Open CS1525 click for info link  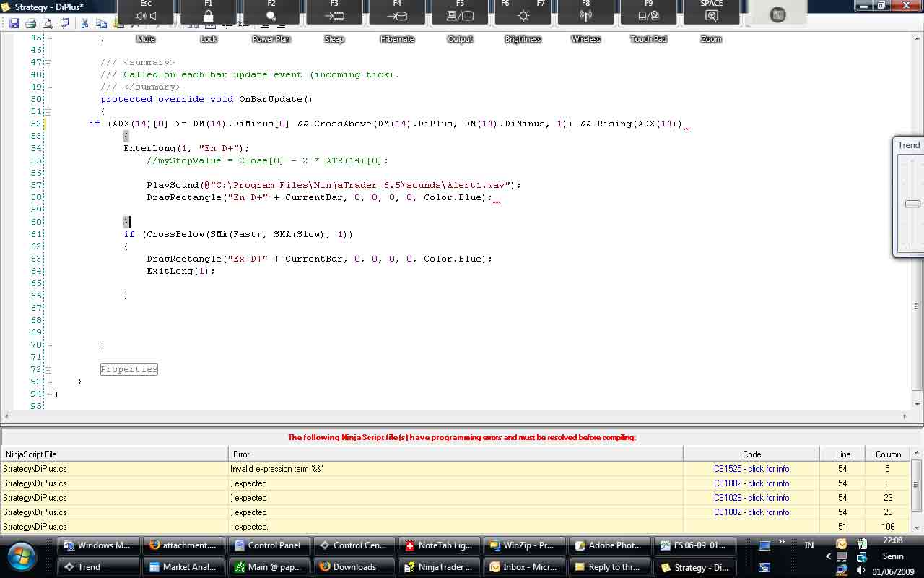click(x=751, y=469)
